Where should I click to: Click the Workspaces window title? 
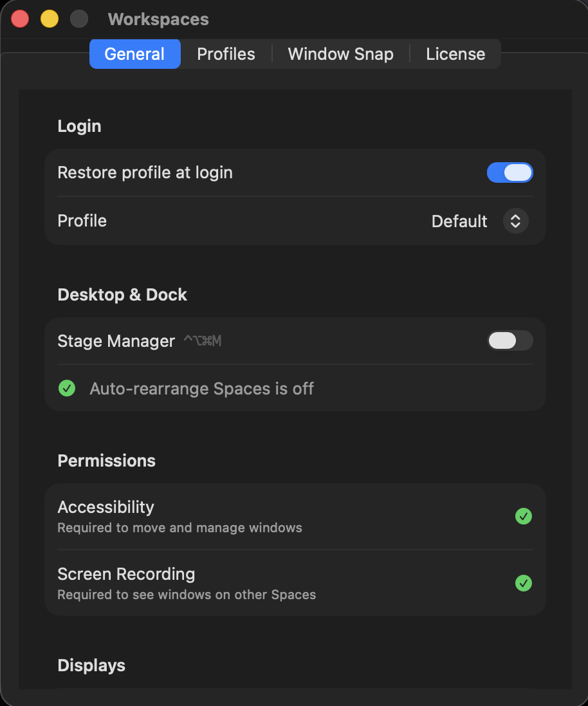tap(158, 19)
